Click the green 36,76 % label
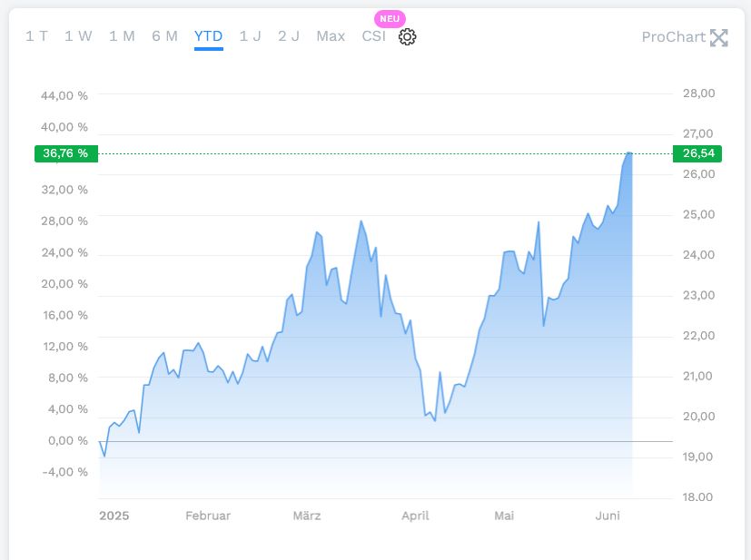 pyautogui.click(x=65, y=153)
